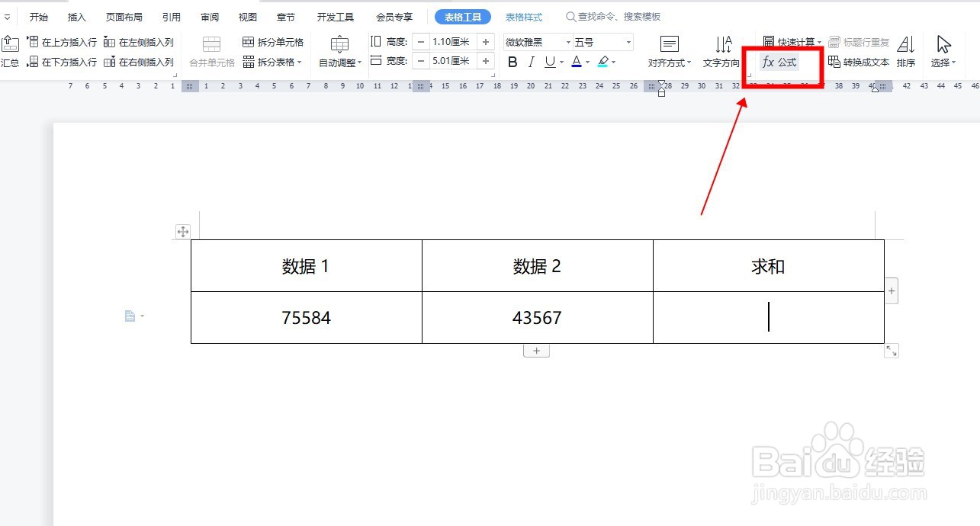Toggle underline formatting
Viewport: 980px width, 526px height.
pyautogui.click(x=550, y=63)
